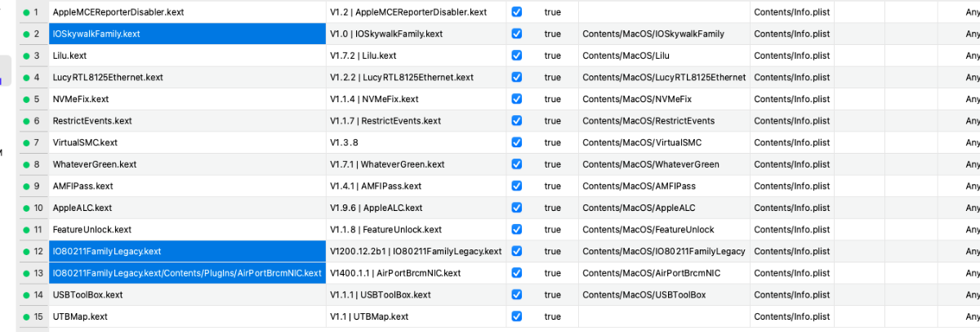
Task: Click comment 'V1.9.6 | AppleALC.kext'
Action: pos(416,208)
